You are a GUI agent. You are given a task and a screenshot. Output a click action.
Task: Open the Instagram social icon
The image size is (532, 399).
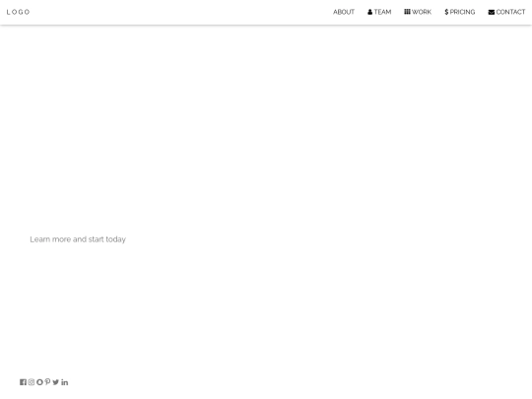point(32,382)
